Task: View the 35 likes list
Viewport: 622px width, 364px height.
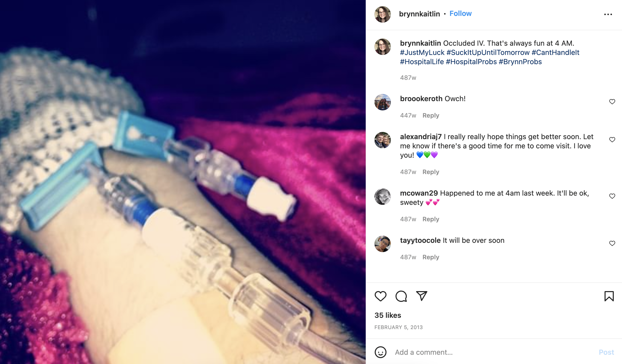Action: click(x=388, y=315)
